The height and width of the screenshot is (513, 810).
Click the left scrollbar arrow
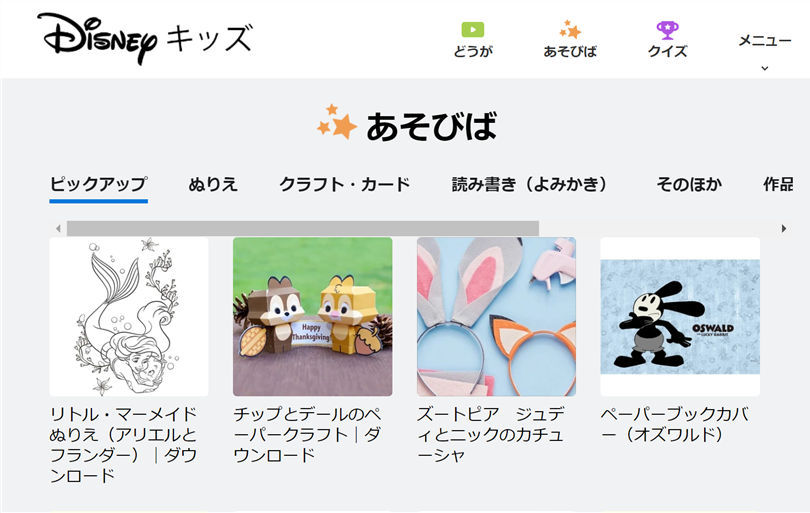coord(58,228)
